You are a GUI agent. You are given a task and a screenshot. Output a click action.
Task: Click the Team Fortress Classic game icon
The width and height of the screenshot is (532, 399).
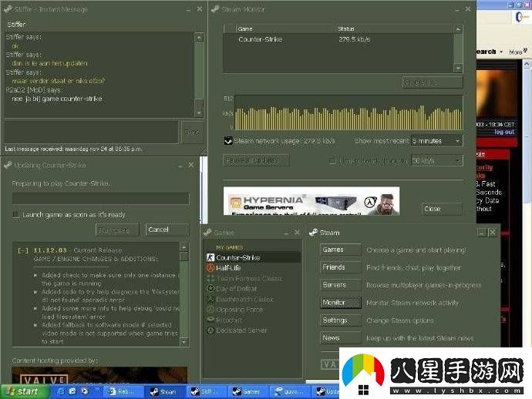click(x=210, y=279)
